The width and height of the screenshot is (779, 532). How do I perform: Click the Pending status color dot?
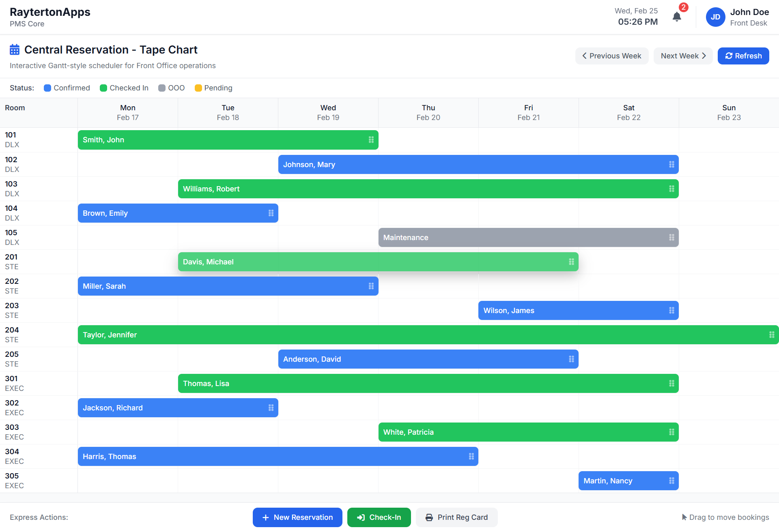click(198, 88)
